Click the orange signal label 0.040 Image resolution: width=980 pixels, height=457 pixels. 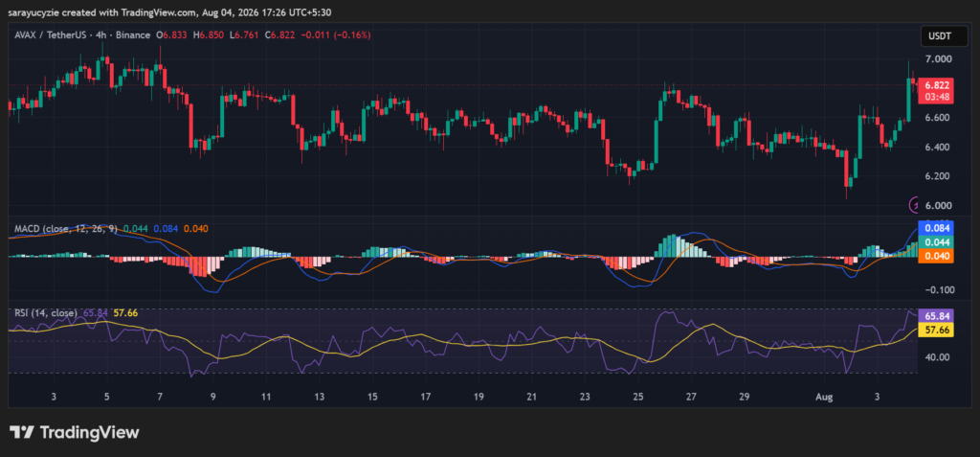click(935, 256)
